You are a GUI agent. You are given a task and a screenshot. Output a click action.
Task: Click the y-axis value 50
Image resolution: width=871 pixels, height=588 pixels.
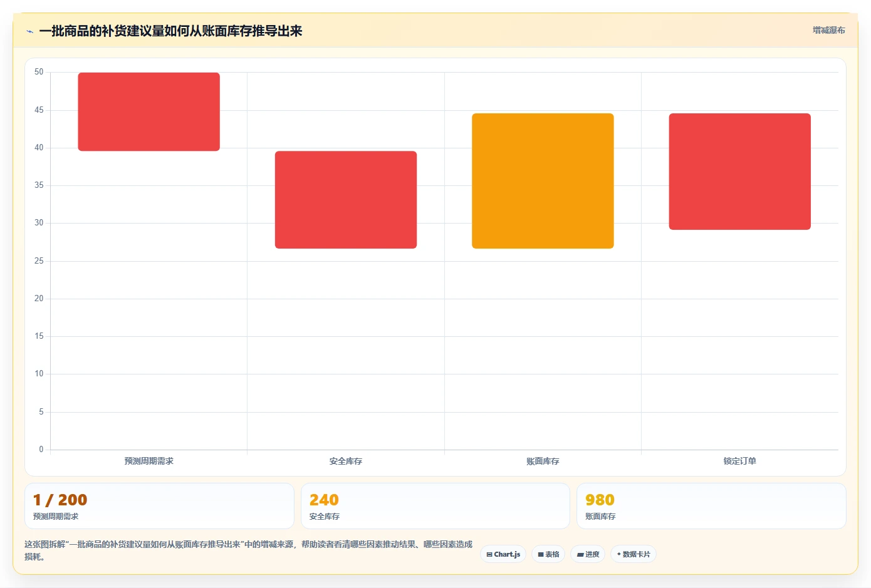[39, 72]
